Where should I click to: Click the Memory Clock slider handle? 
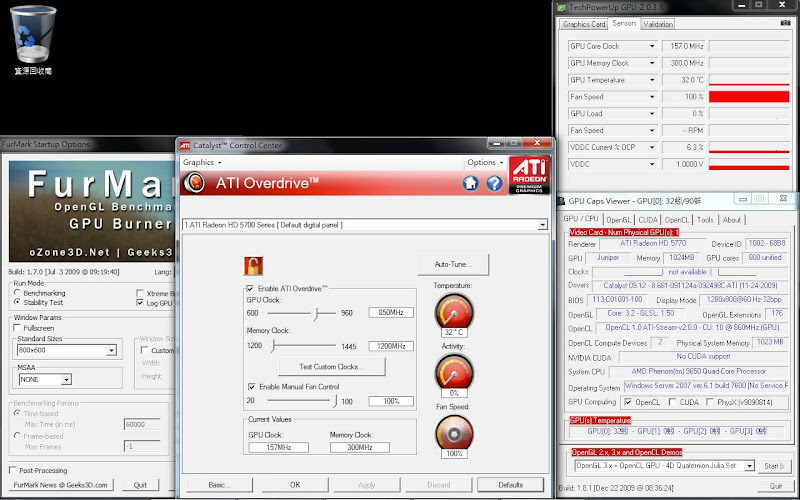pos(273,346)
